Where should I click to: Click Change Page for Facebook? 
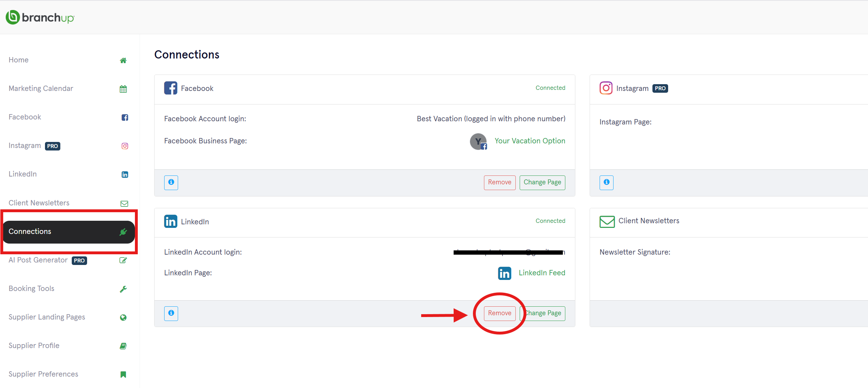(542, 182)
